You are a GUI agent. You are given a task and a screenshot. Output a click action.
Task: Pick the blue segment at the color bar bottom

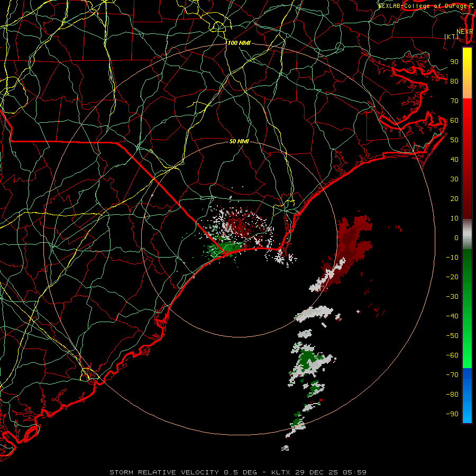[x=467, y=395]
